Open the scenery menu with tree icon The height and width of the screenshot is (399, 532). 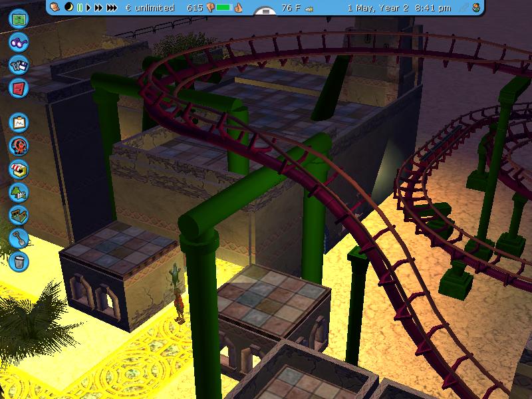coord(19,192)
